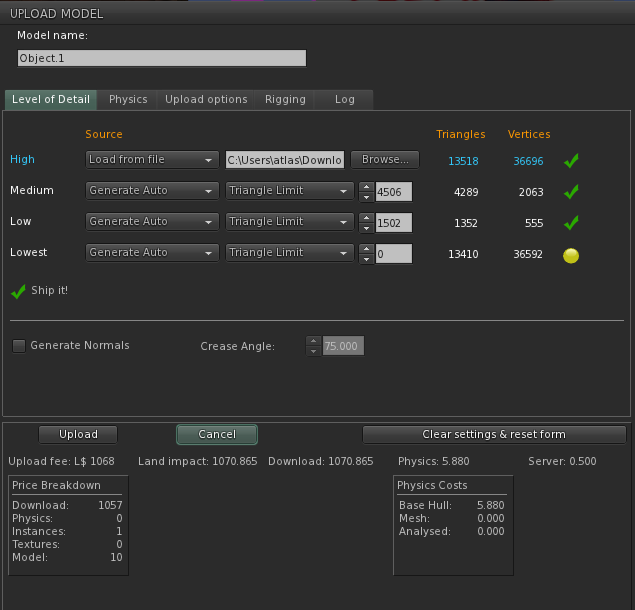Open the Low 'Triangle Limit' dropdown
The height and width of the screenshot is (610, 635).
[290, 222]
